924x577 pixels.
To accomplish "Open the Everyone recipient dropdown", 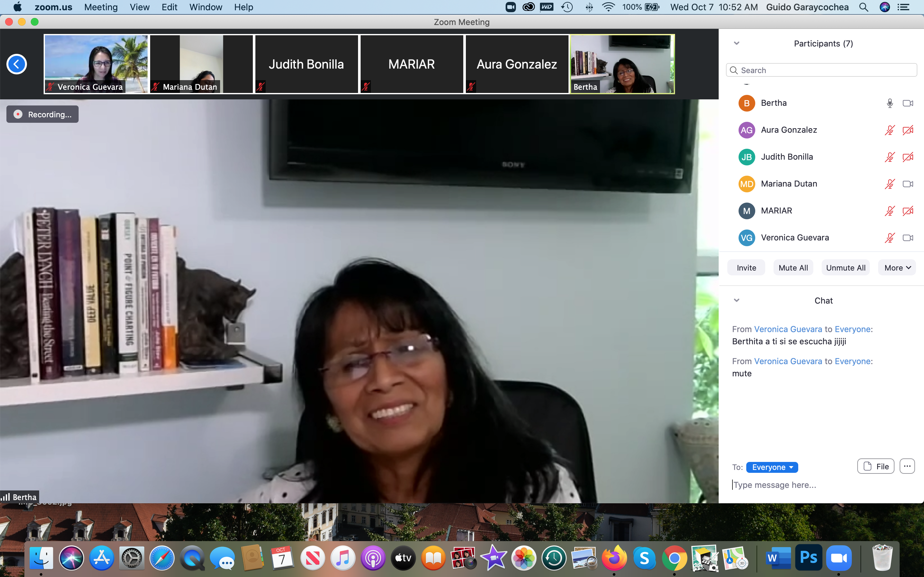I will pos(772,467).
